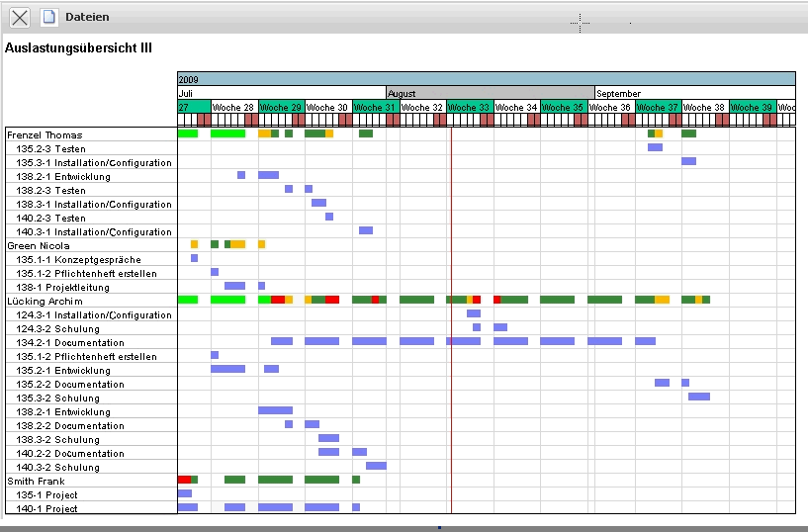
Task: Click the Auslastungsübersicht III heading
Action: click(x=78, y=48)
